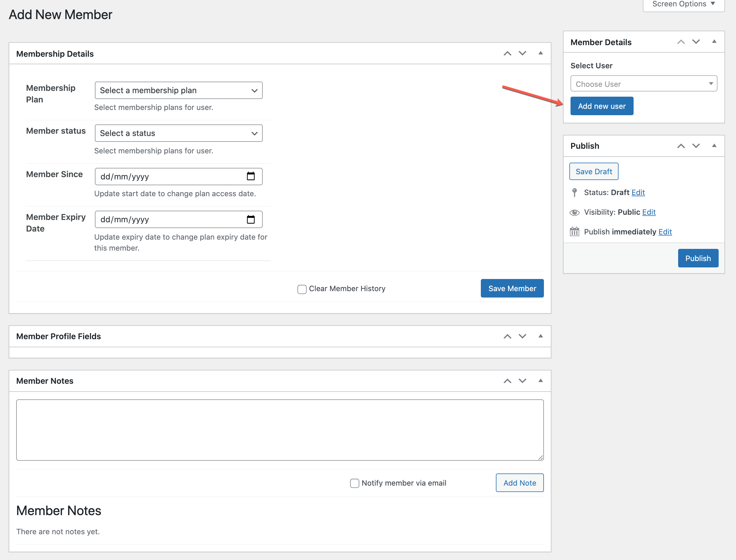The height and width of the screenshot is (560, 736).
Task: Tick the Clear Member History checkbox
Action: point(302,289)
